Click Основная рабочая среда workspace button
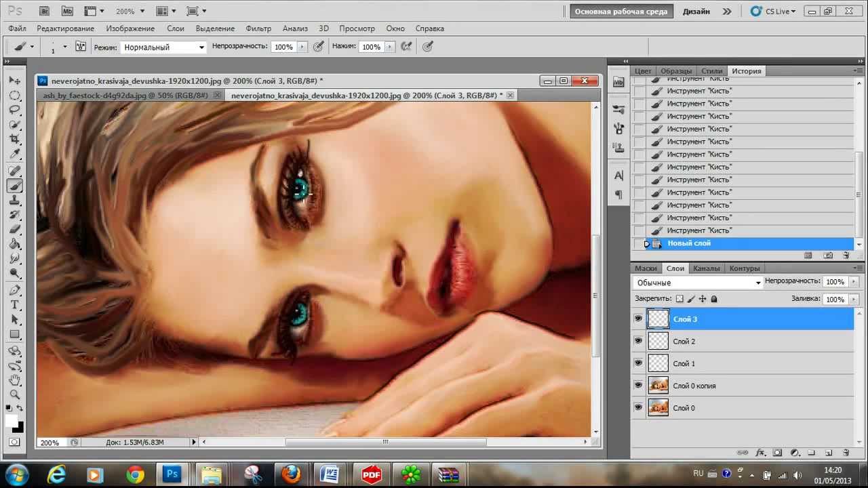Viewport: 868px width, 488px height. pyautogui.click(x=621, y=12)
